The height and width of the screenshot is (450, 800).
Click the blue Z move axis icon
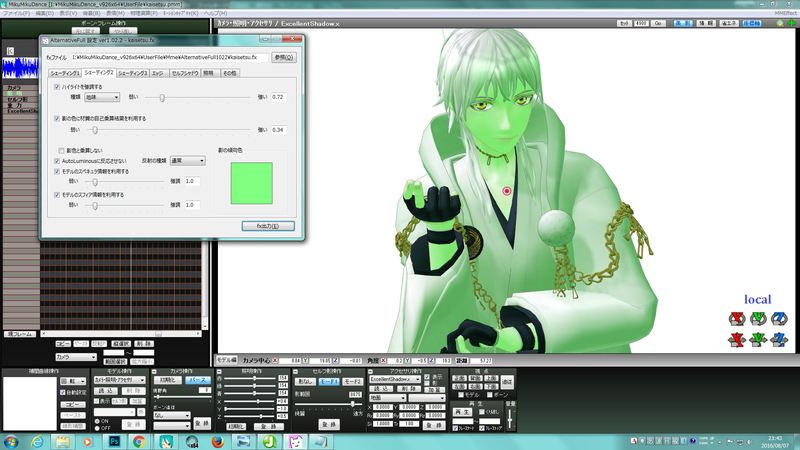click(x=779, y=339)
